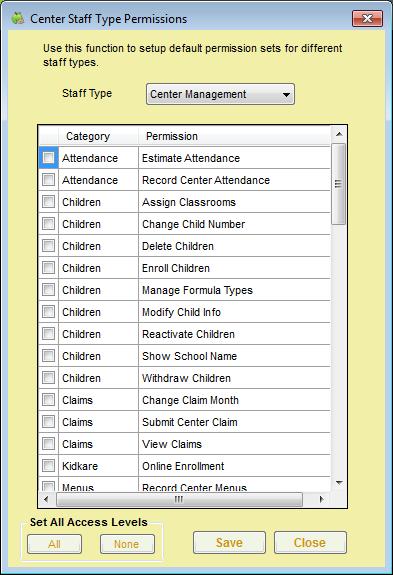The height and width of the screenshot is (575, 393).
Task: Close the Center Staff Type Permissions dialog
Action: pos(367,18)
